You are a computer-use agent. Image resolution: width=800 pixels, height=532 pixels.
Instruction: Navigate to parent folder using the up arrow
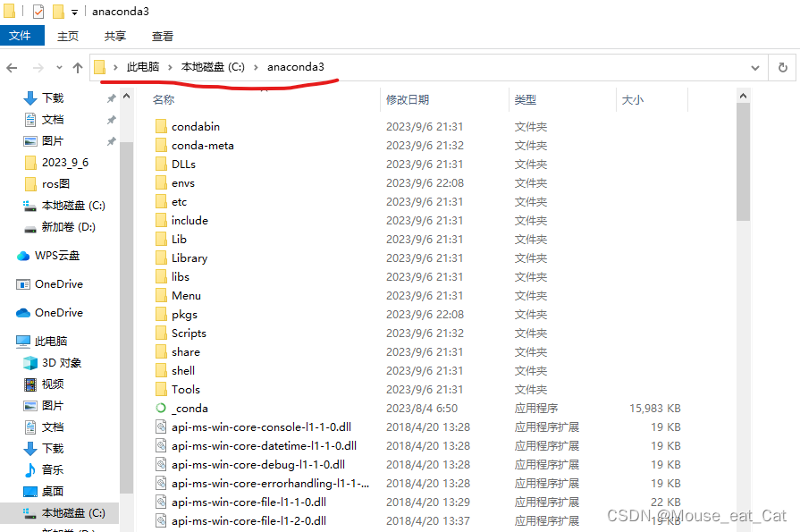79,67
